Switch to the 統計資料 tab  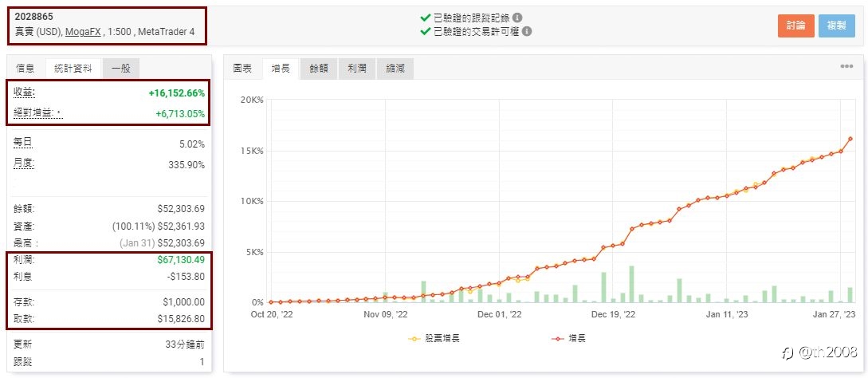(73, 68)
